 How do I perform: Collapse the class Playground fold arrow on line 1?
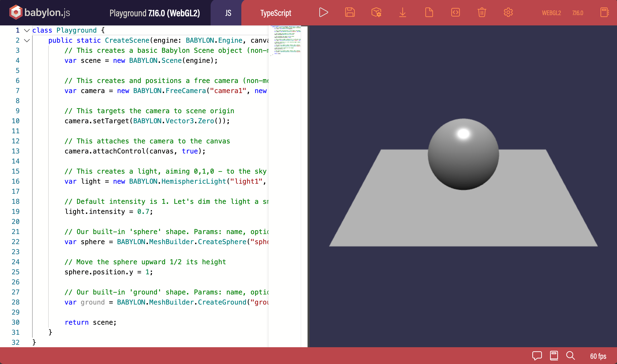coord(27,30)
